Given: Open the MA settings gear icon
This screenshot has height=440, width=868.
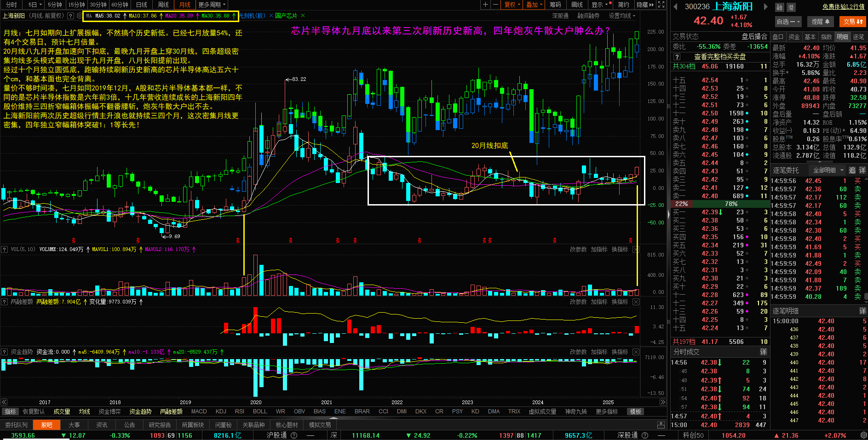Looking at the screenshot, I should pos(80,16).
